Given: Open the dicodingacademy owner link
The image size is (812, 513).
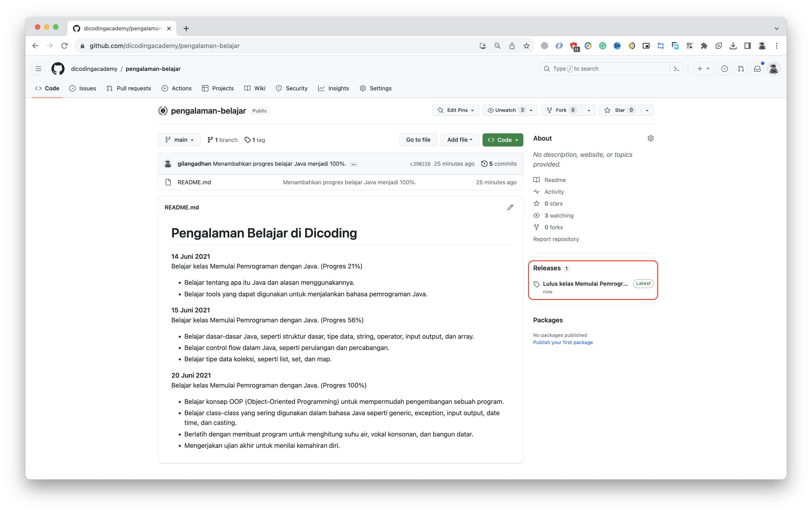Looking at the screenshot, I should [94, 69].
